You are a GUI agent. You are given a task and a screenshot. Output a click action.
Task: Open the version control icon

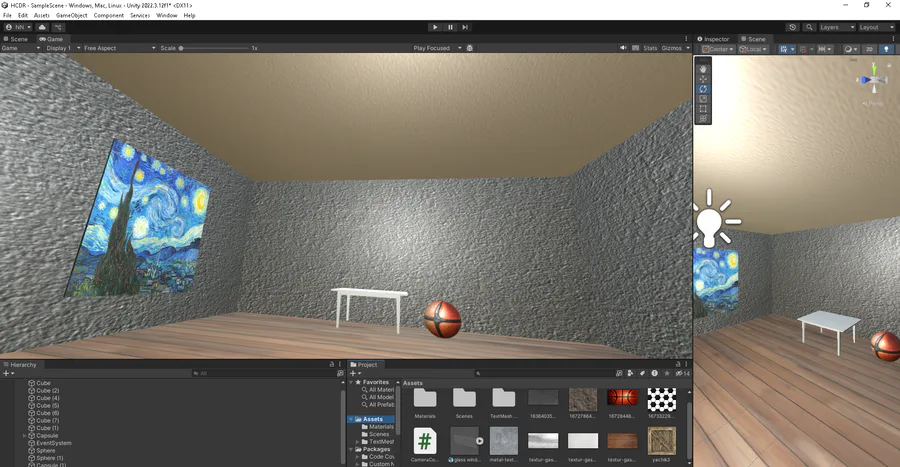pos(58,27)
